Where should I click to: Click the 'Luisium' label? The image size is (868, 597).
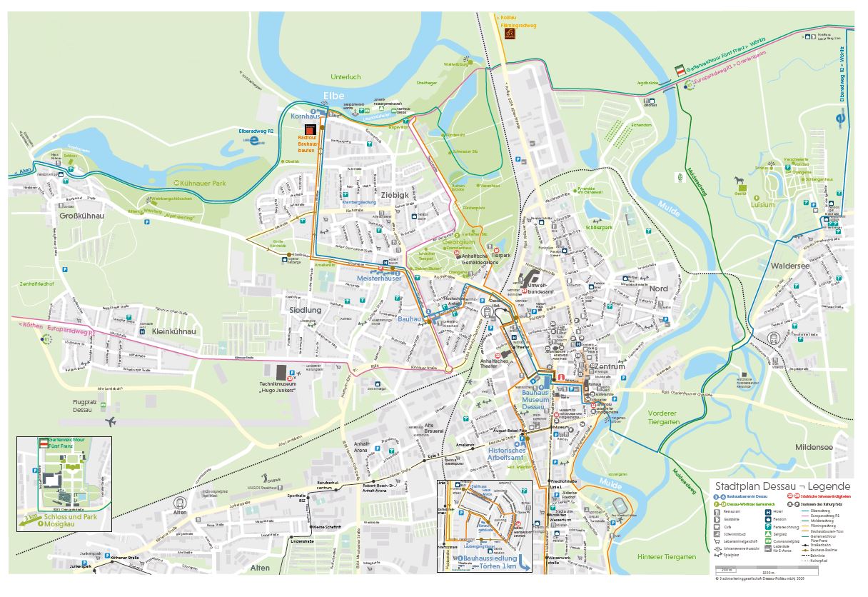click(762, 204)
